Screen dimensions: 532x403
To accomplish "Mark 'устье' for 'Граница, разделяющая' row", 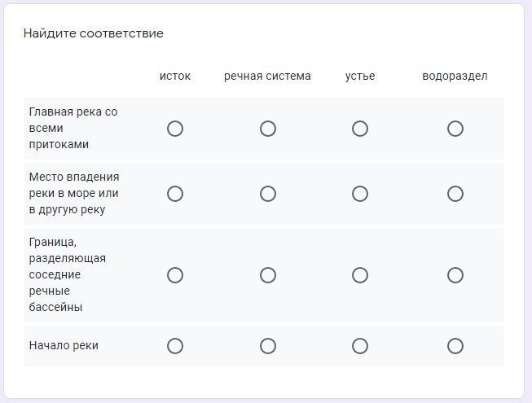I will click(360, 275).
